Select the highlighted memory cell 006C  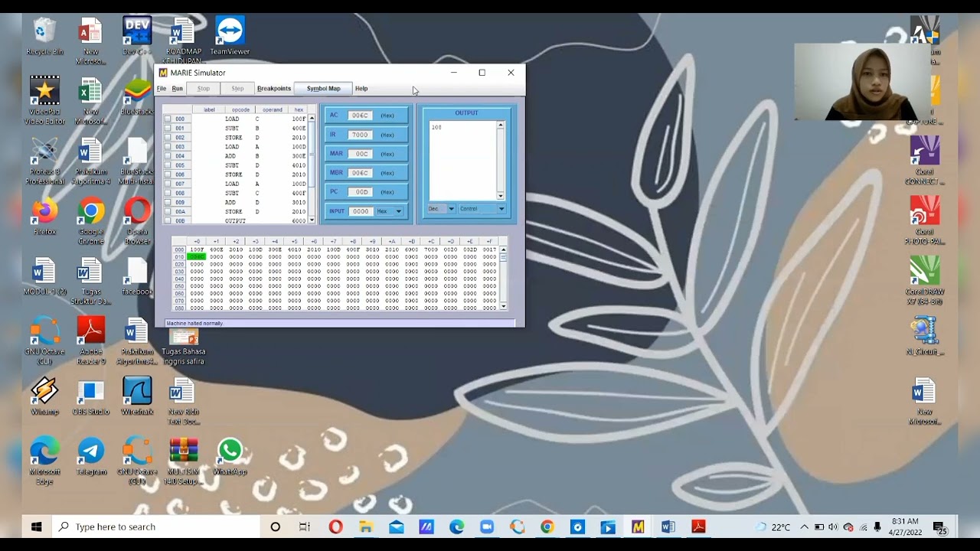[197, 257]
